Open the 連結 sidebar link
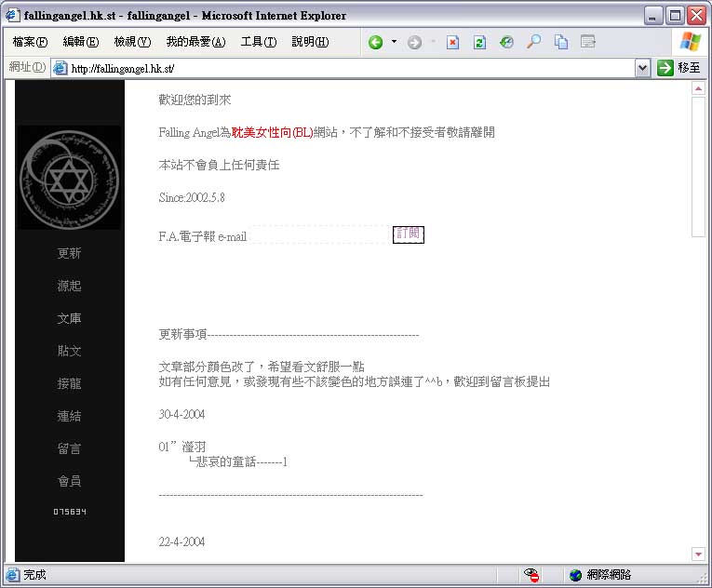Screen dimensions: 712x588 click(x=69, y=416)
